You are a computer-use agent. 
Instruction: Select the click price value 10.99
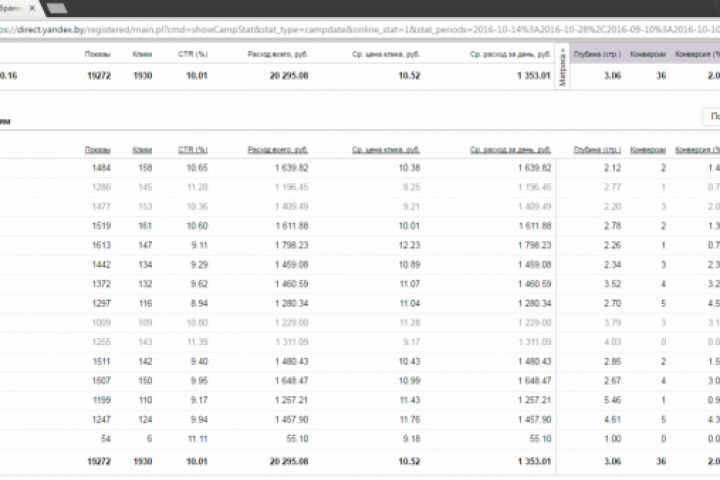[x=409, y=381]
